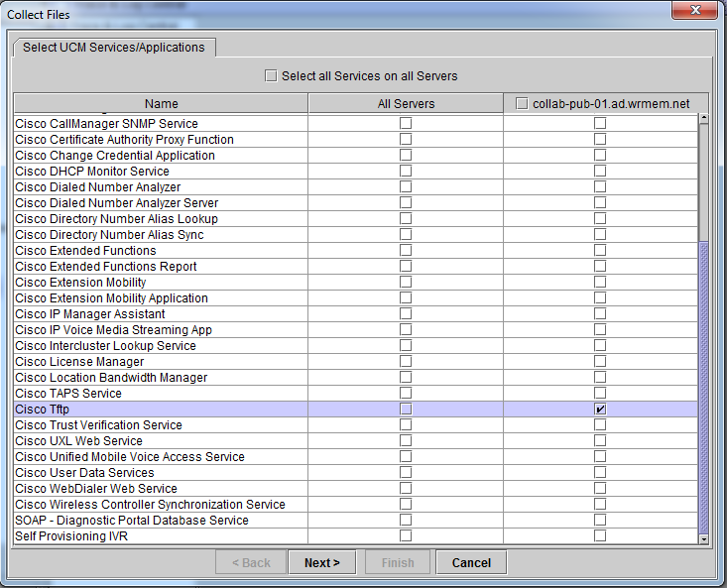Enable Cisco Extension Mobility on collab-pub-01

[x=600, y=283]
